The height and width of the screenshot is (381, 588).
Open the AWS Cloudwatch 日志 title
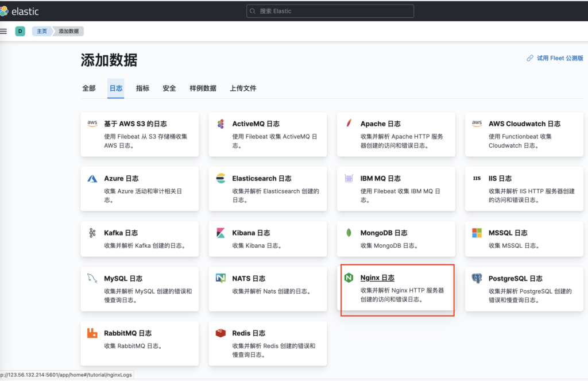pyautogui.click(x=524, y=124)
